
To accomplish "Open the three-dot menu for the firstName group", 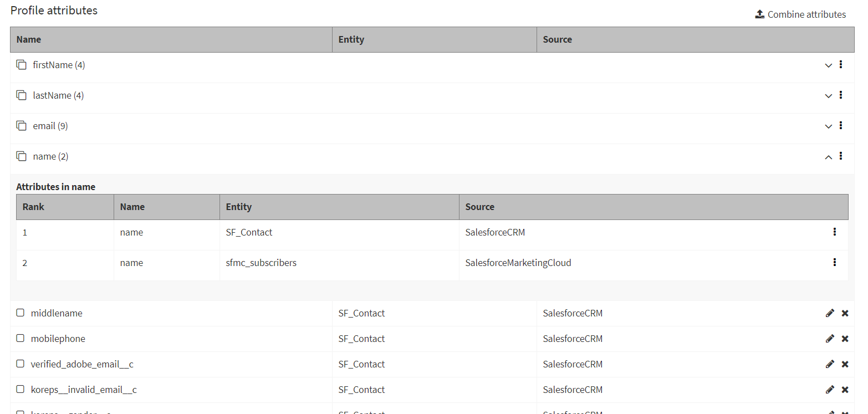I will [841, 65].
